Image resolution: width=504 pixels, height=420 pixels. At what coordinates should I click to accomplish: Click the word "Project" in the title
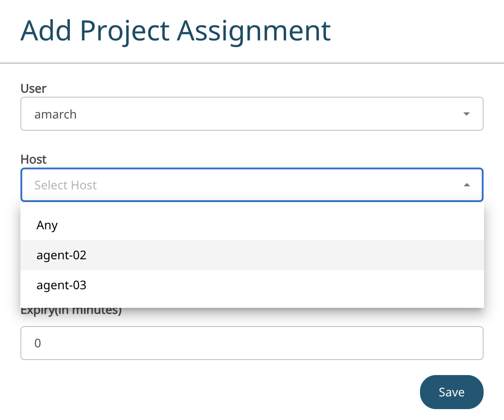pyautogui.click(x=125, y=31)
